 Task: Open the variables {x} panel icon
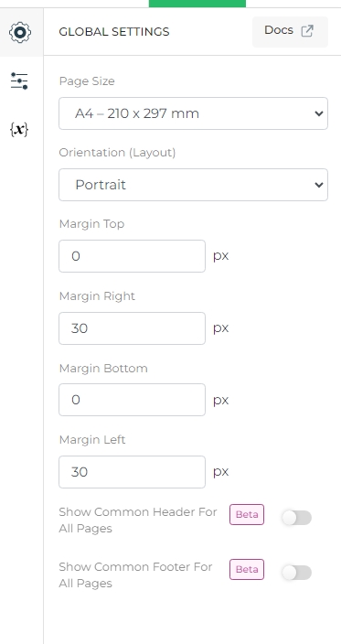click(x=19, y=130)
